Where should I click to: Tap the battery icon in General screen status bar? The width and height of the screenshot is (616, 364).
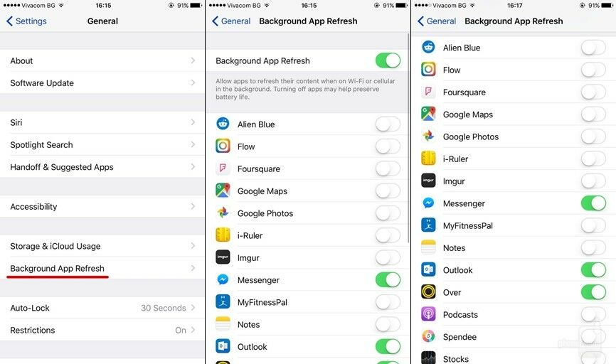pos(196,6)
